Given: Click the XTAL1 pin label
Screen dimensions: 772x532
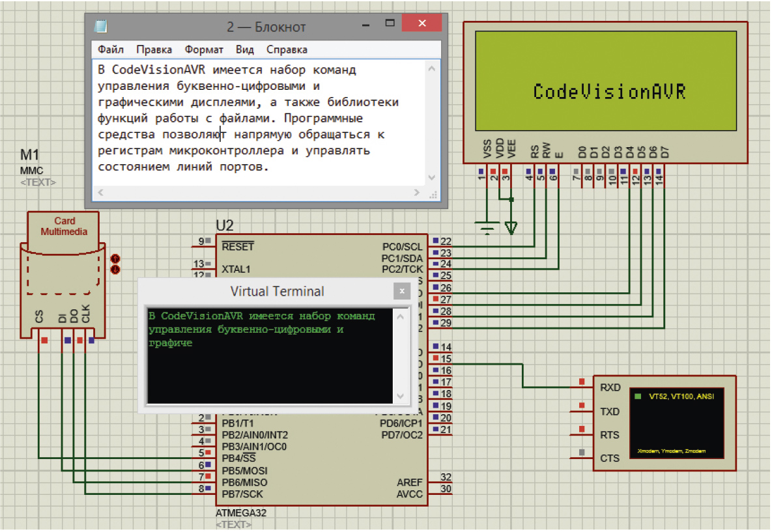Looking at the screenshot, I should tap(236, 269).
